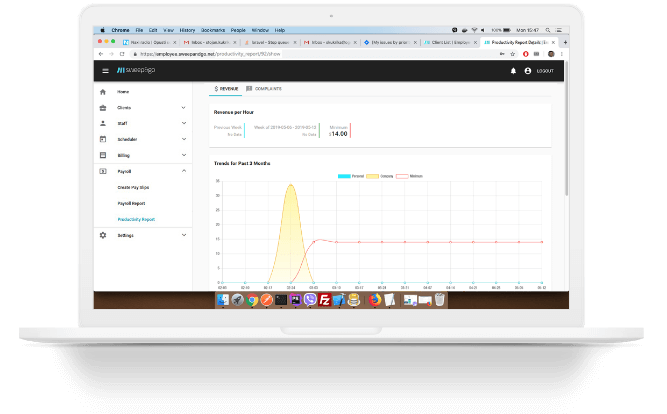Open Firefox from the dock
The width and height of the screenshot is (667, 414).
(x=375, y=299)
